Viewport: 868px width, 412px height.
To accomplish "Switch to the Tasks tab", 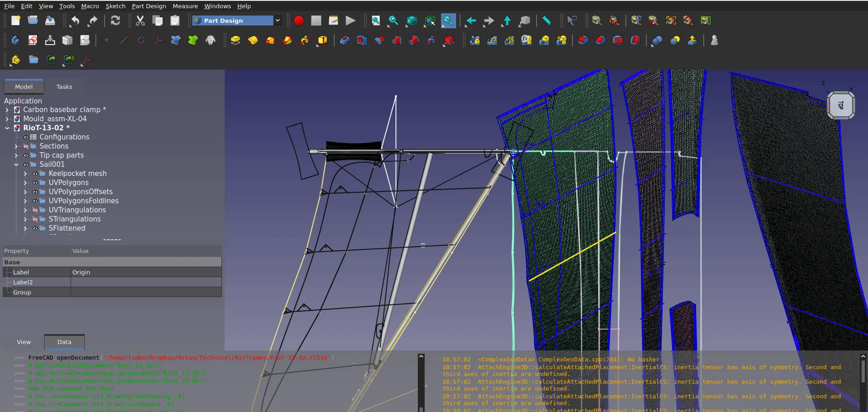I will click(x=64, y=87).
